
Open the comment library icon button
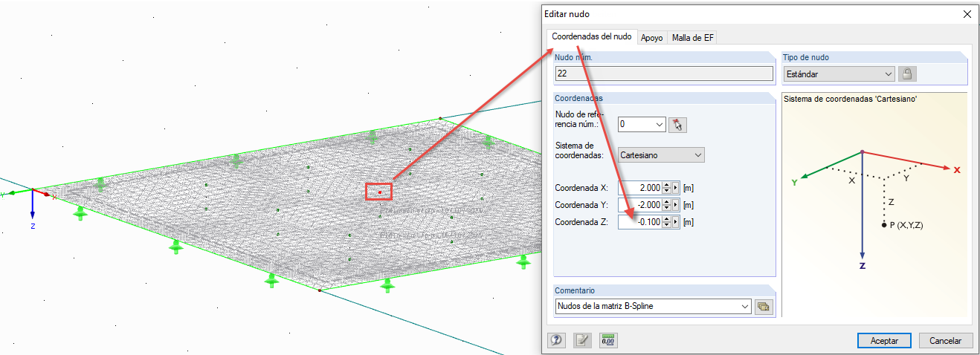coord(763,306)
